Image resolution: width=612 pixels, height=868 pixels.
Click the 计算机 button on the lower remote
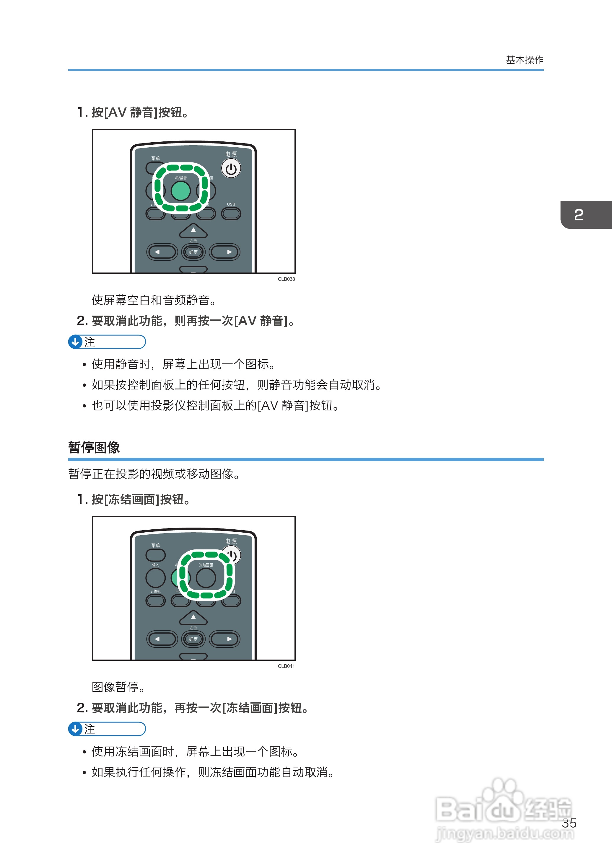click(x=155, y=600)
